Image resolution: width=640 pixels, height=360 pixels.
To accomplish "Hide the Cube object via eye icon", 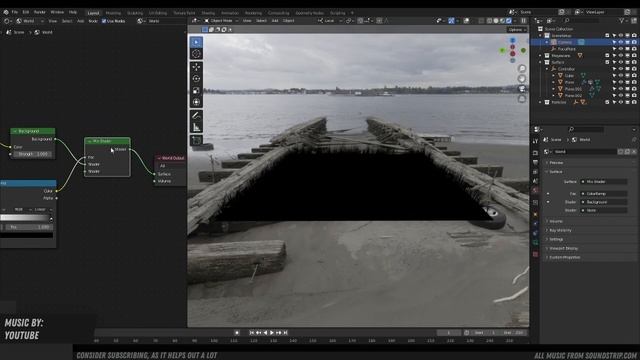I will [621, 76].
